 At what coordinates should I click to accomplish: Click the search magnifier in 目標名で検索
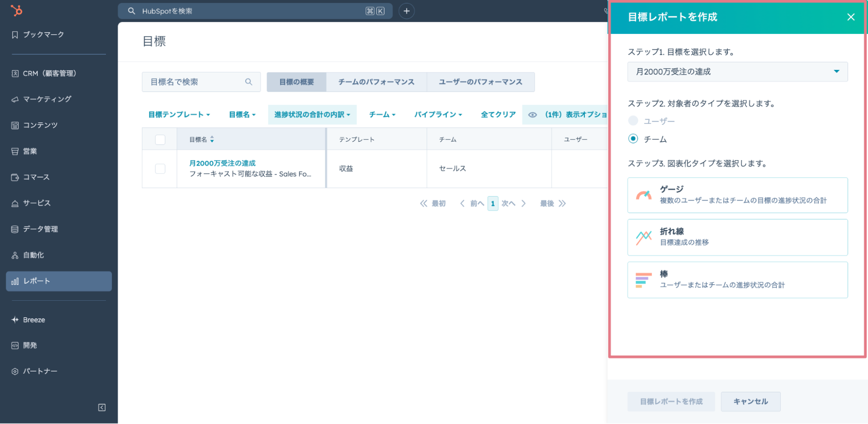248,82
